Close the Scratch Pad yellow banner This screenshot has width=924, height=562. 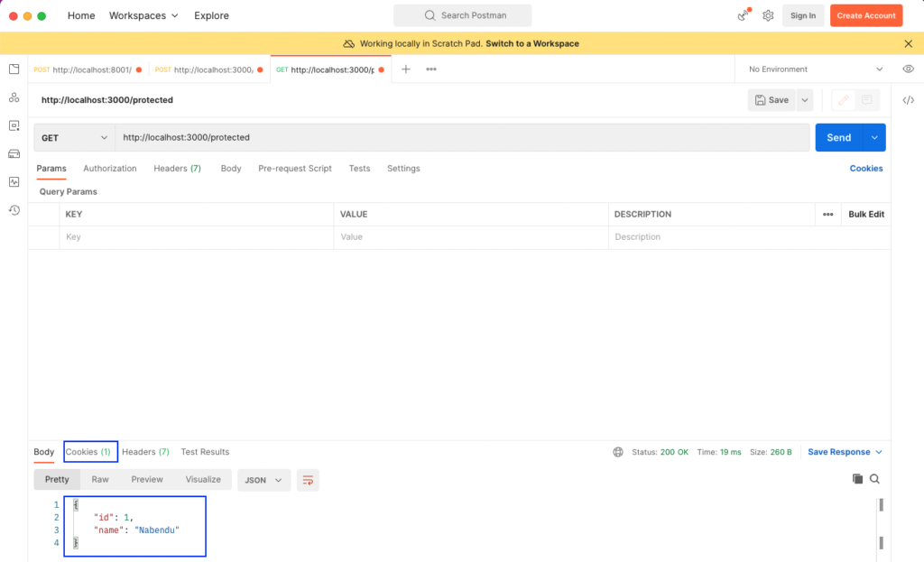[x=908, y=43]
